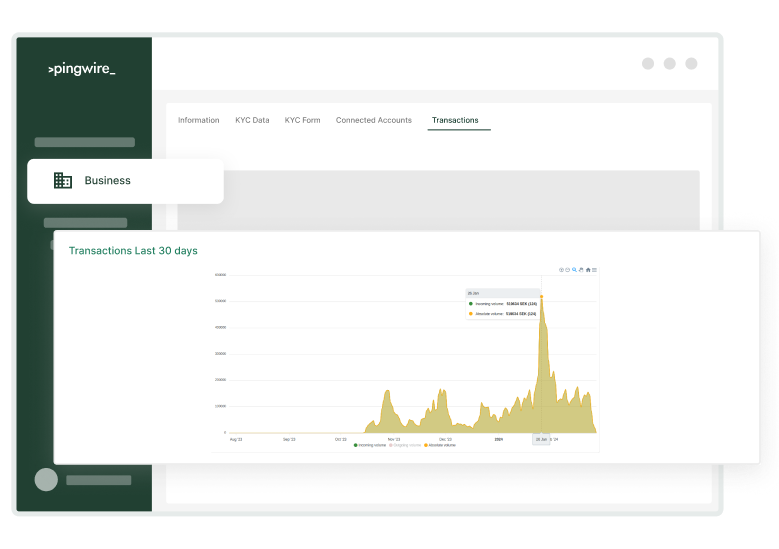Click the Transactions Last 30 days heading
Image resolution: width=779 pixels, height=549 pixels.
click(133, 250)
